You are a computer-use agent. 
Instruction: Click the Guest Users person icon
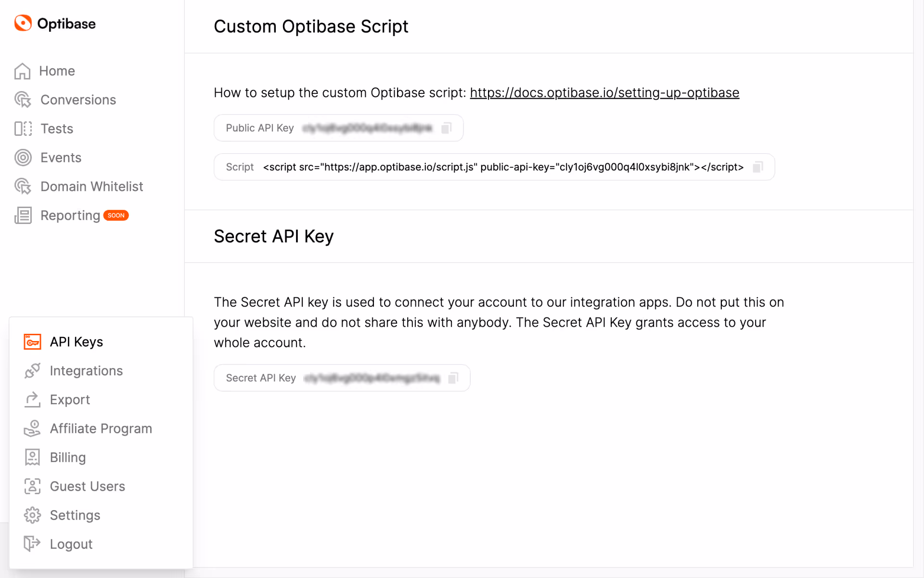[32, 486]
